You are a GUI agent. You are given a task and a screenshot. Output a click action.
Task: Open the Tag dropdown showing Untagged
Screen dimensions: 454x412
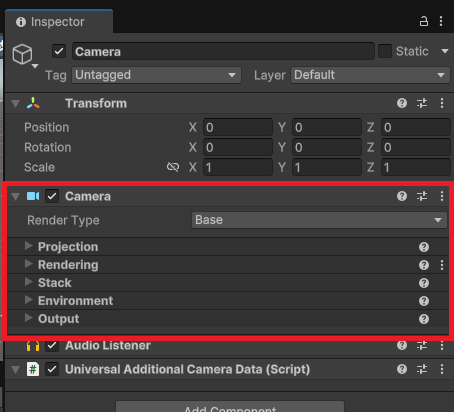coord(156,75)
